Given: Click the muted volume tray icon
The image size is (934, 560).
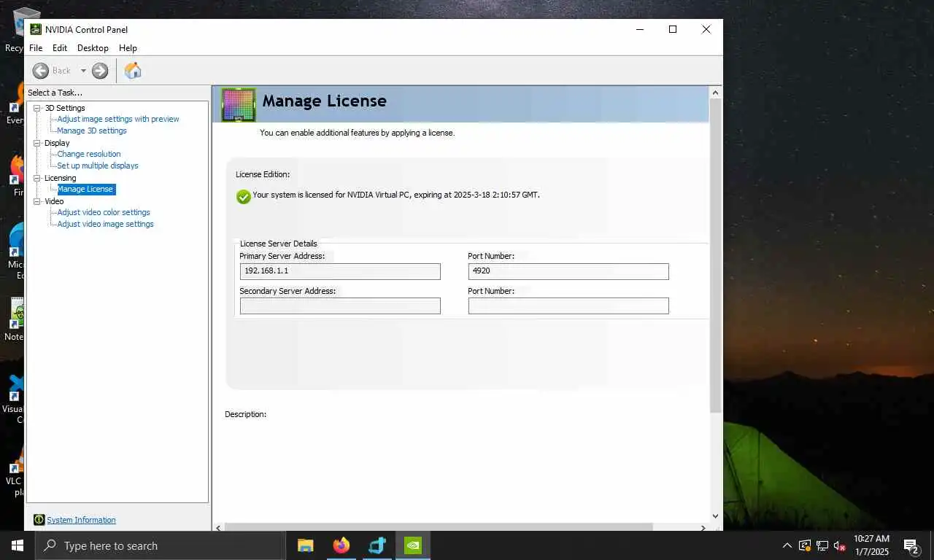Looking at the screenshot, I should [839, 545].
